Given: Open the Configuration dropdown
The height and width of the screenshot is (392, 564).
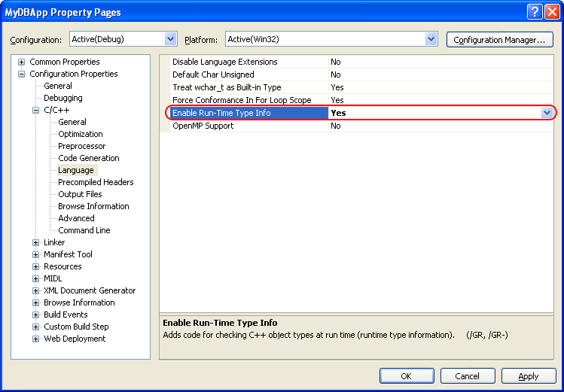Looking at the screenshot, I should [x=170, y=39].
